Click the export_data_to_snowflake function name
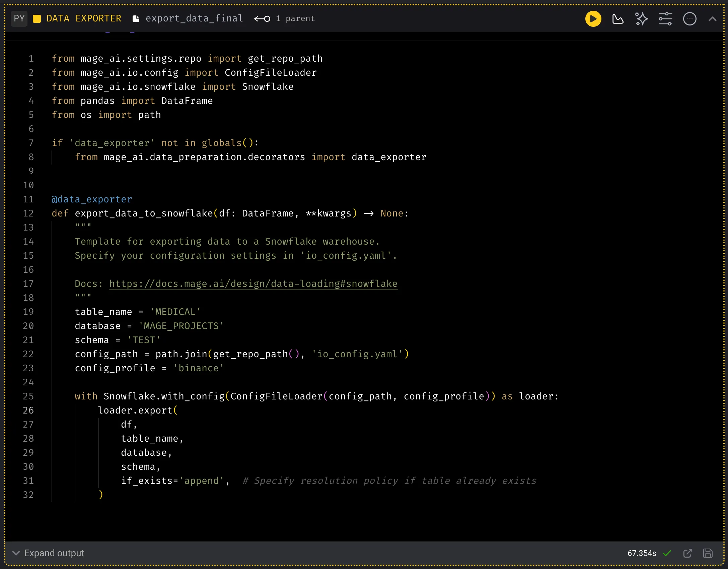 [x=144, y=213]
